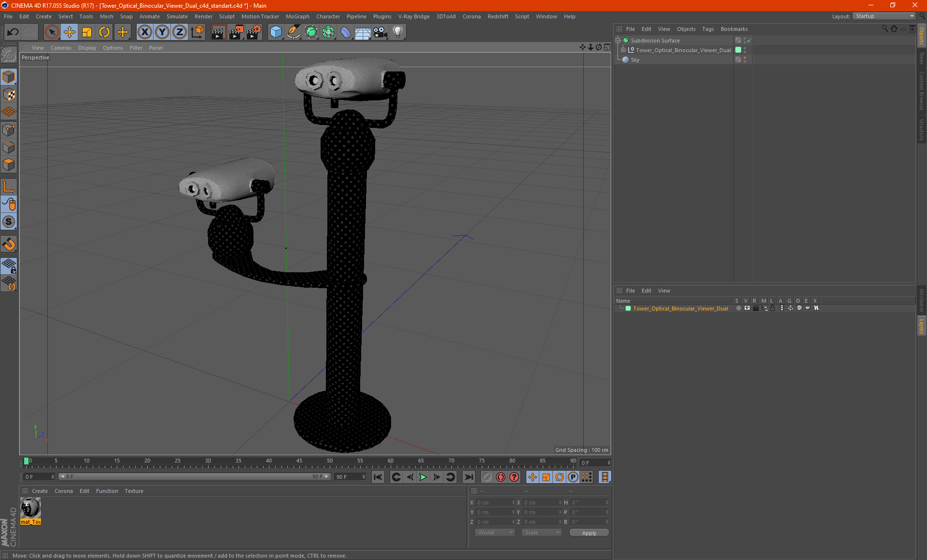The height and width of the screenshot is (560, 927).
Task: Open the viewport Display menu
Action: click(x=87, y=48)
